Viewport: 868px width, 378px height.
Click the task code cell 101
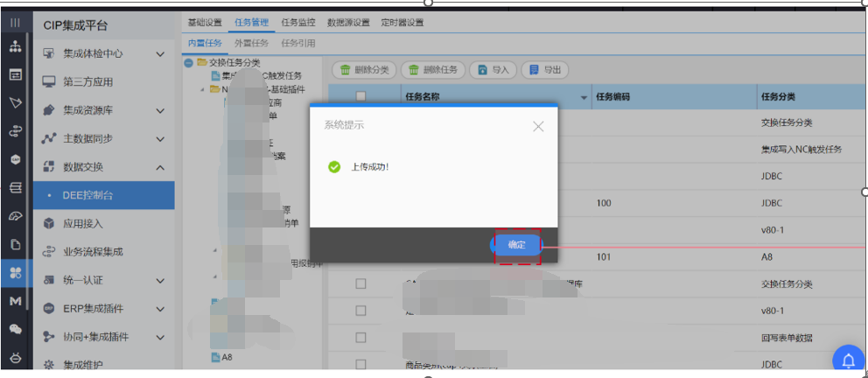[x=604, y=256]
